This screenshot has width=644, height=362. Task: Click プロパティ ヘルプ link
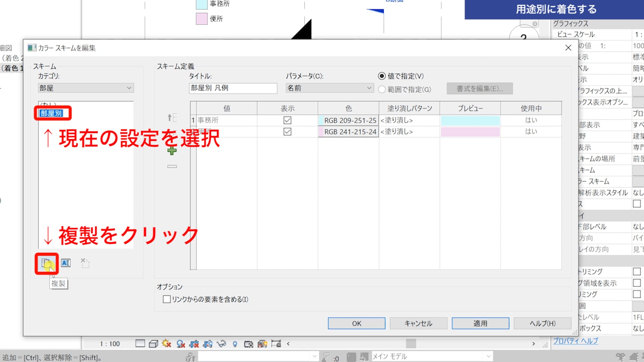click(575, 341)
